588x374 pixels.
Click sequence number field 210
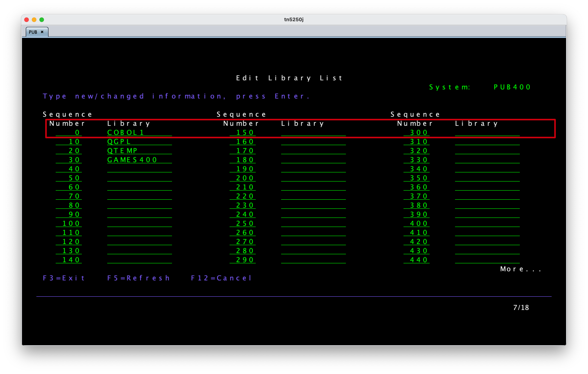242,187
